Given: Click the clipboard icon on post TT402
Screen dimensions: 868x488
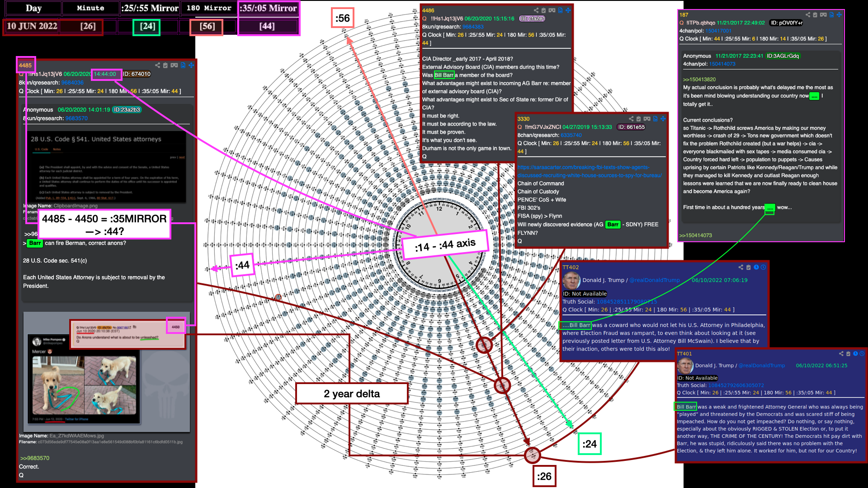Looking at the screenshot, I should coord(748,267).
